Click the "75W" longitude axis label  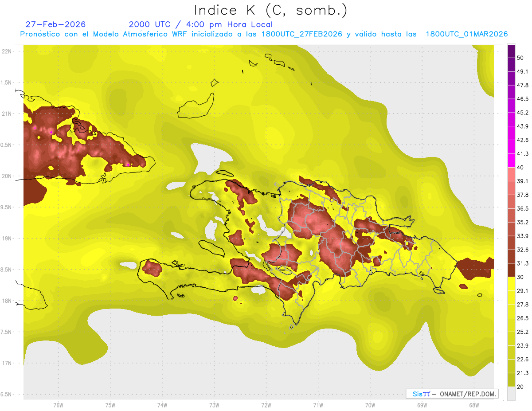110,405
